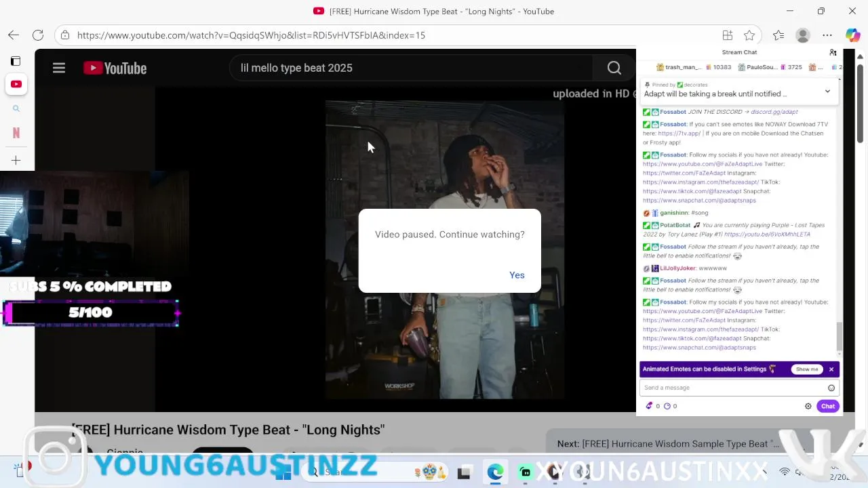
Task: Click the purple Chat send button
Action: coord(828,406)
